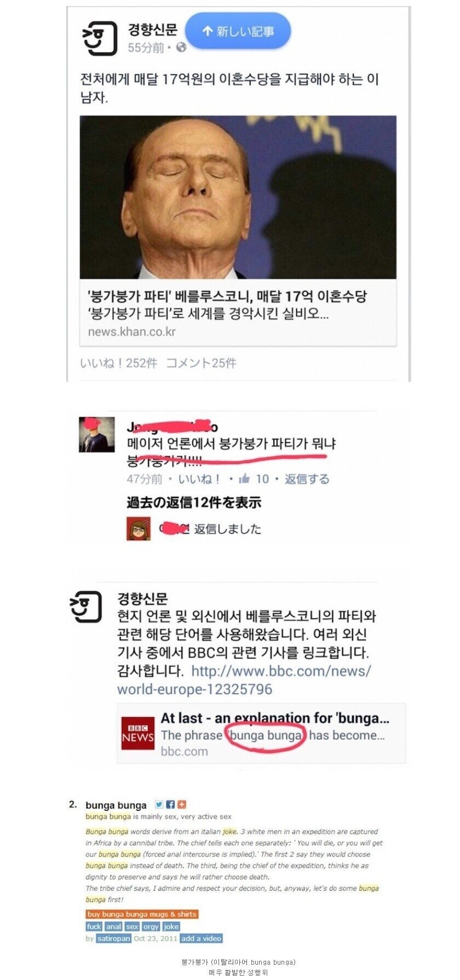Open replier's cartoon avatar icon
Screen dimensions: 460x980
(139, 528)
